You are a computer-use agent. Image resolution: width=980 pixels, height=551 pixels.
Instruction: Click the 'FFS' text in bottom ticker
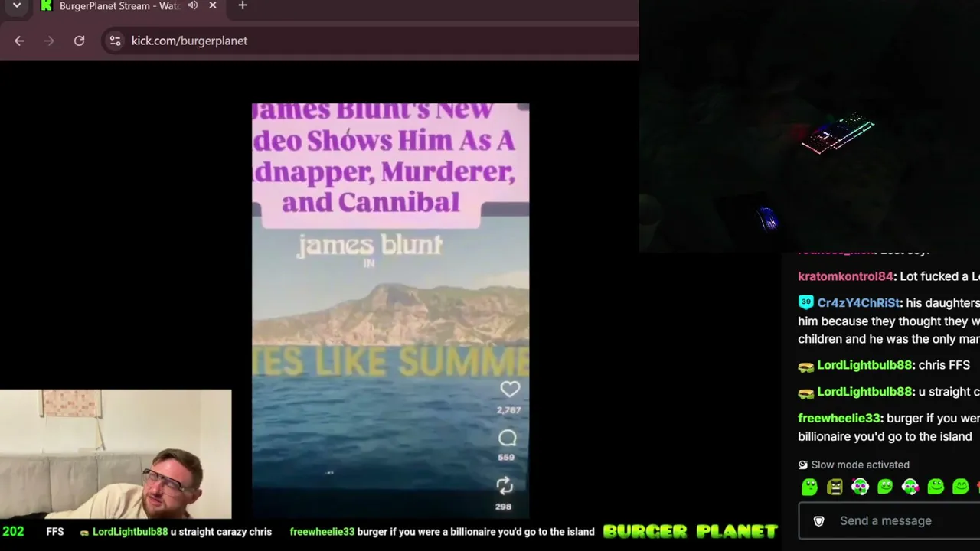[x=55, y=532]
